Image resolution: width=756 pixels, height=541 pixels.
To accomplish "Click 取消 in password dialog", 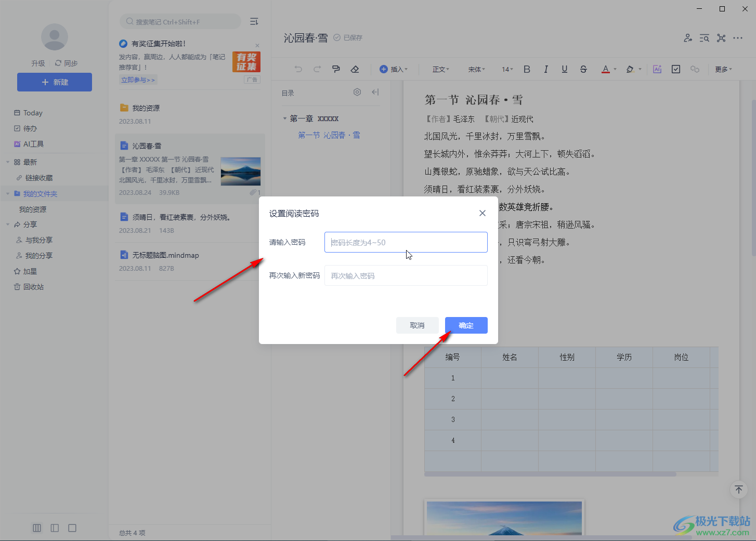I will 417,325.
